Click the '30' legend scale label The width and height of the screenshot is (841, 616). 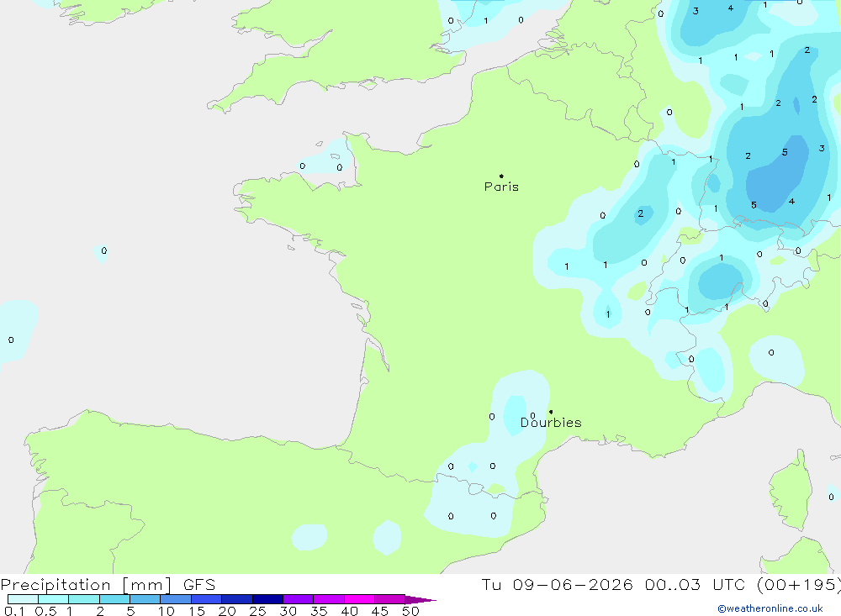pos(288,611)
